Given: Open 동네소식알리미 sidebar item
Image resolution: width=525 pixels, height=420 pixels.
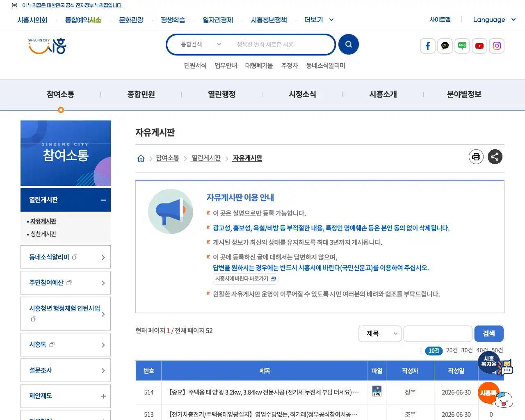Looking at the screenshot, I should click(x=66, y=257).
